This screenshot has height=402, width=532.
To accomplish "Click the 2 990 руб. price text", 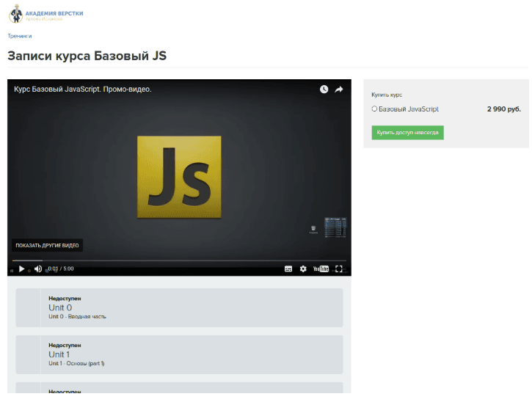I will [504, 109].
